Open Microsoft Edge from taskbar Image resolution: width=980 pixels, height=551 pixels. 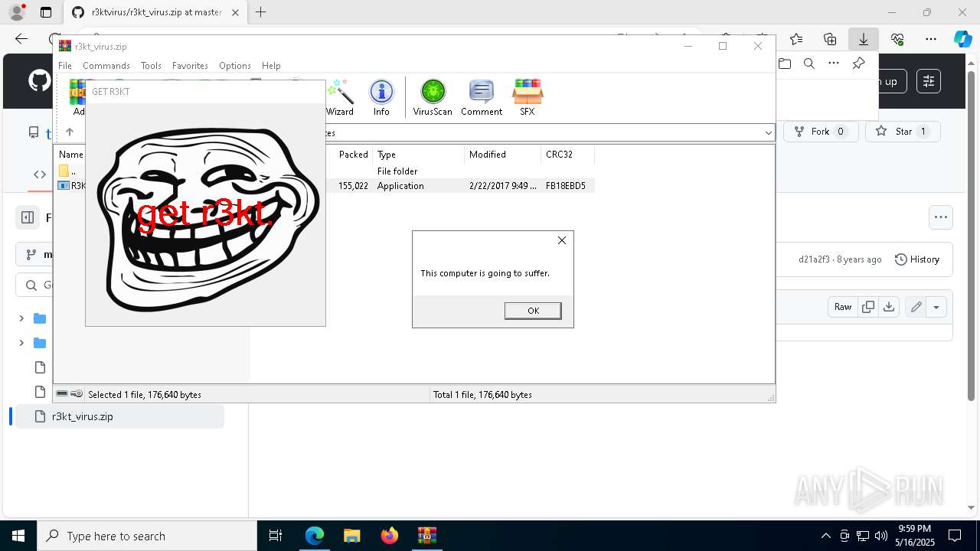tap(315, 536)
